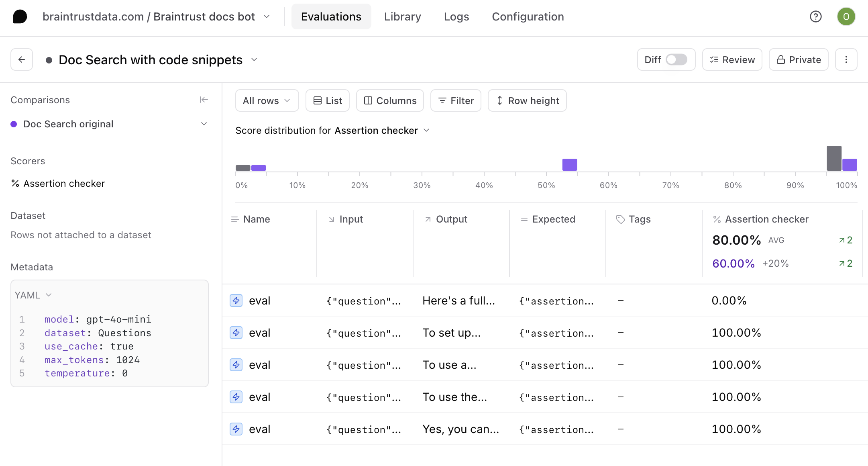Open the YAML format dropdown

point(33,295)
